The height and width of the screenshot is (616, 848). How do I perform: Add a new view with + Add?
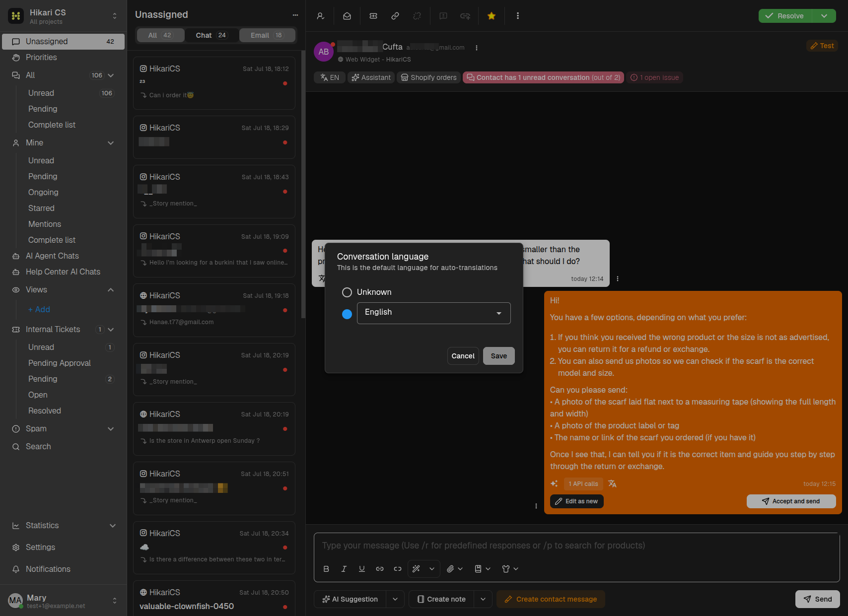pyautogui.click(x=39, y=309)
